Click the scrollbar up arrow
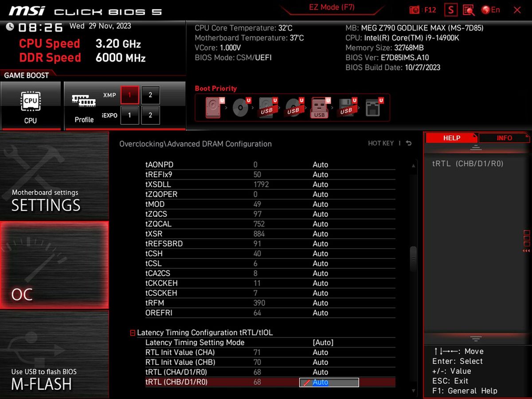Screen dimensions: 532x399 point(414,166)
